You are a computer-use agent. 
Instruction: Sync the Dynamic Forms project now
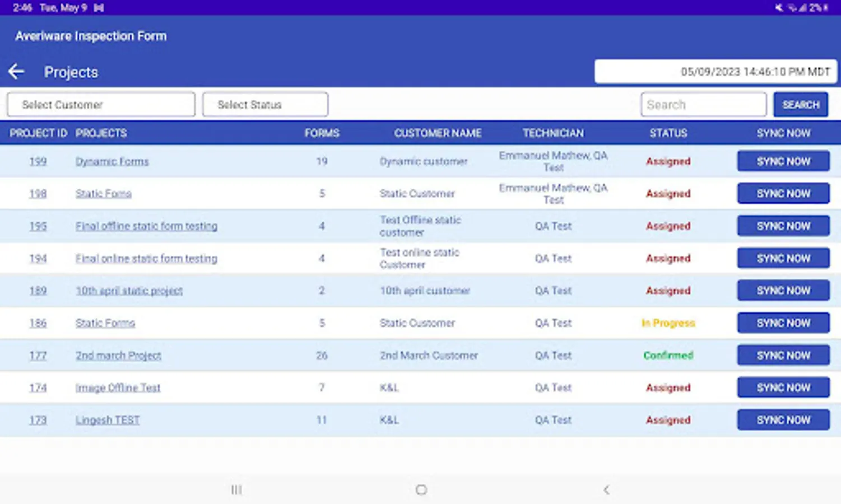coord(783,161)
